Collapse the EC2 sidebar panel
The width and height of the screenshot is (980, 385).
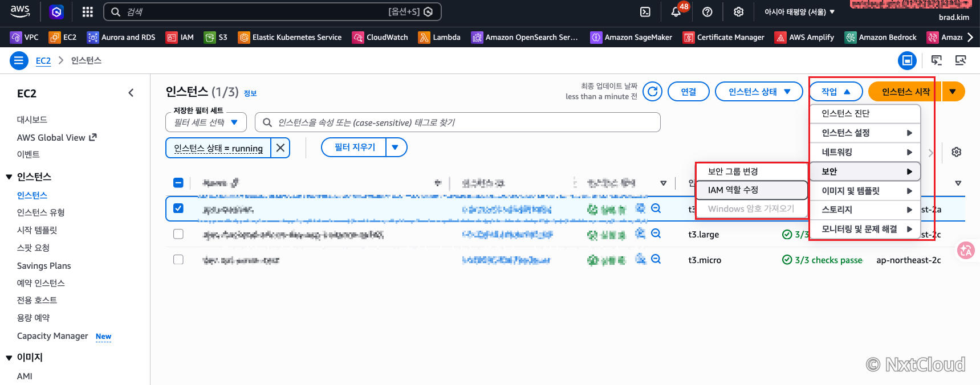tap(131, 93)
